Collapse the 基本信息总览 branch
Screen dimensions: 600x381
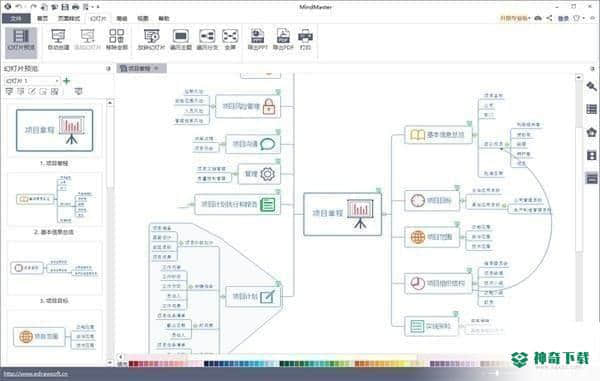click(475, 135)
